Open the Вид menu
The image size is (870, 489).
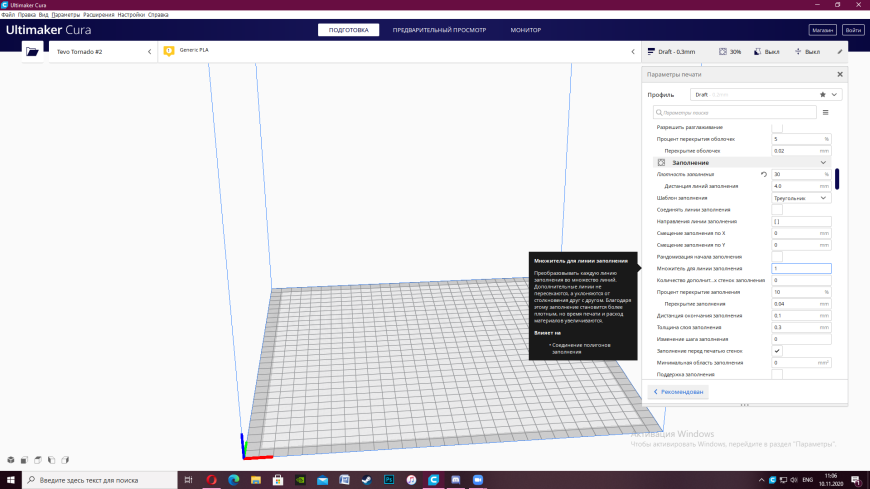pos(43,15)
